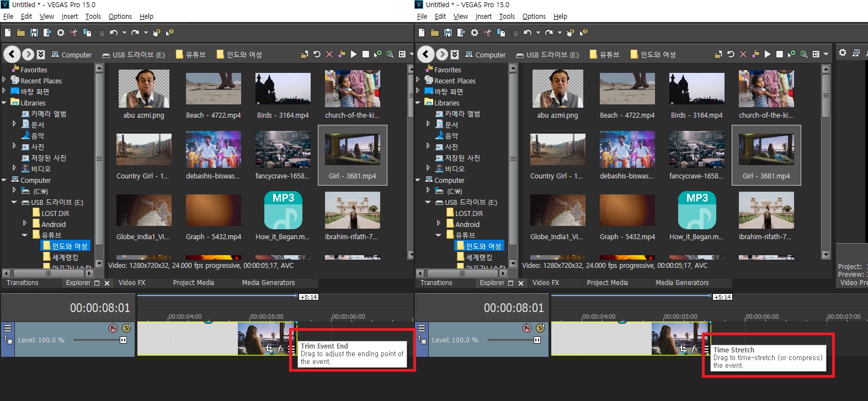Click timecode display 00:00:08:01 in left window
This screenshot has height=401, width=868.
100,308
